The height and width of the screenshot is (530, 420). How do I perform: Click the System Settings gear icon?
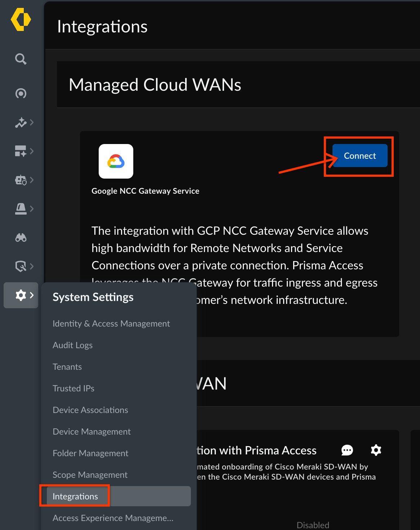pos(21,295)
